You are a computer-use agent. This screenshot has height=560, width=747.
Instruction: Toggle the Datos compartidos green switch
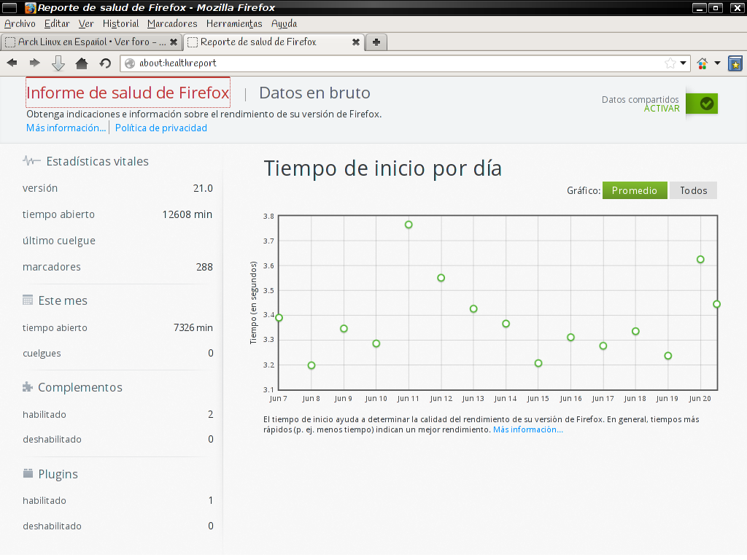(702, 104)
